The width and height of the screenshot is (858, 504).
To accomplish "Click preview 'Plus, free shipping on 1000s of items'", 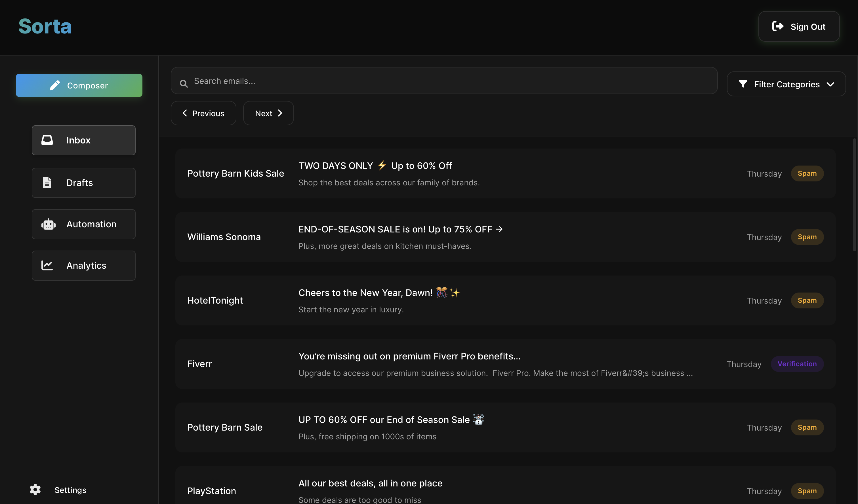I will tap(367, 437).
